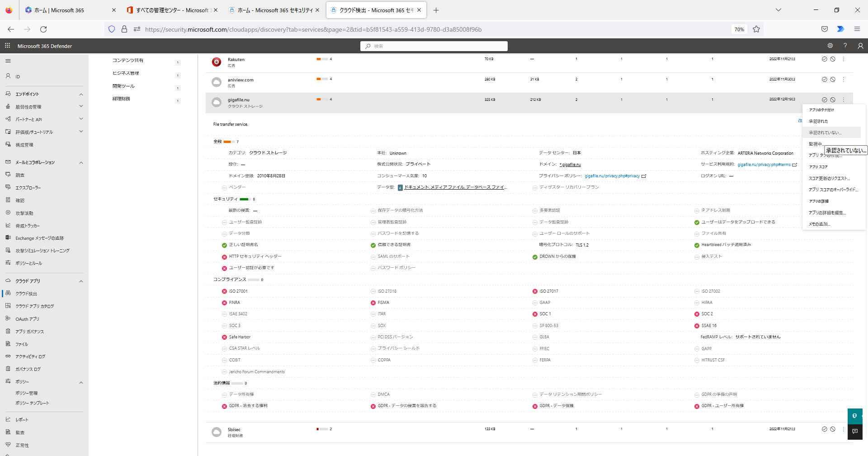868x456 pixels.
Task: Open the more options dots for aniview.com
Action: click(843, 79)
